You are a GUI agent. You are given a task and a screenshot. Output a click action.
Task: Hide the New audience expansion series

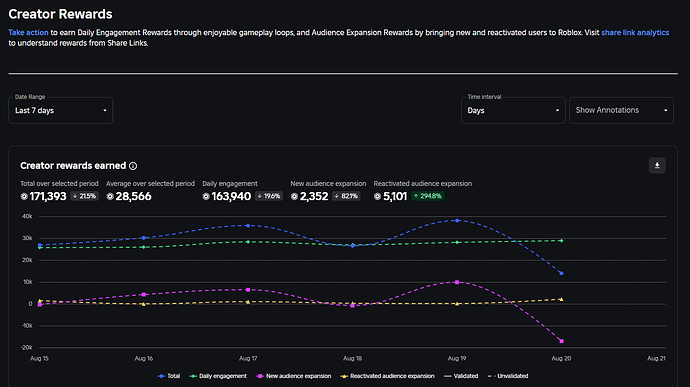[x=294, y=376]
